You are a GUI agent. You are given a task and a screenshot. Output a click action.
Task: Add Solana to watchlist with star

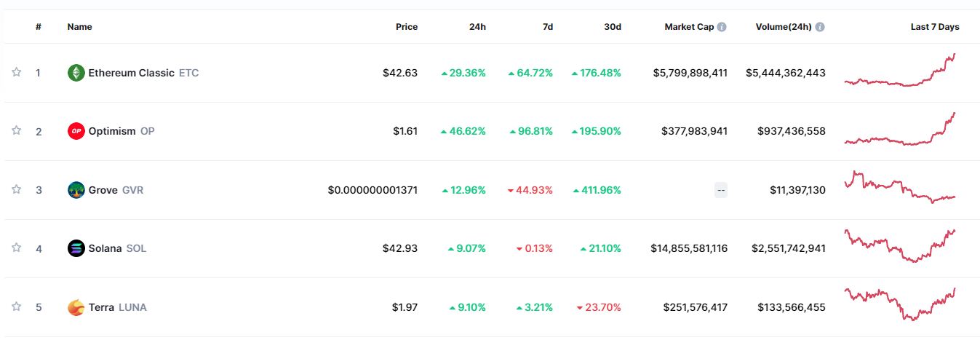tap(16, 248)
